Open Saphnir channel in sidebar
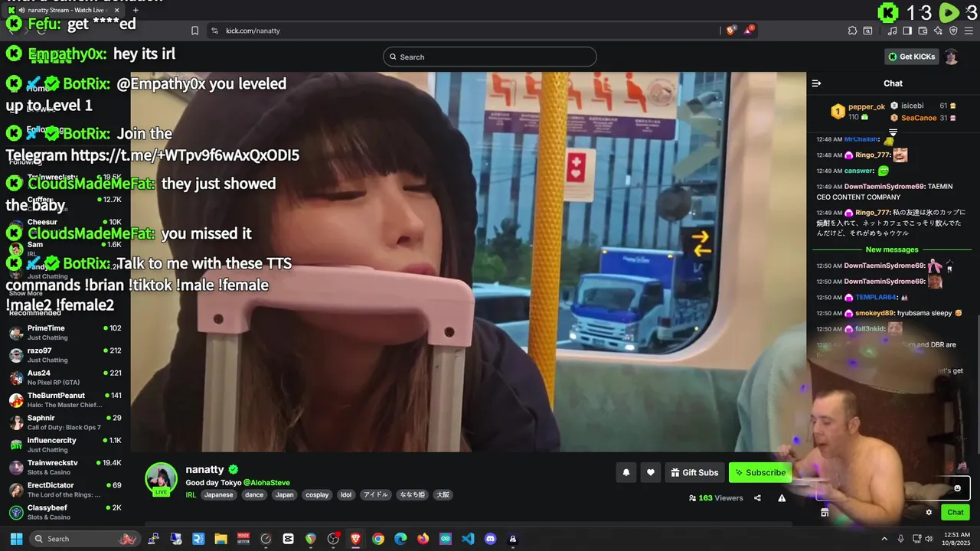 (x=65, y=422)
